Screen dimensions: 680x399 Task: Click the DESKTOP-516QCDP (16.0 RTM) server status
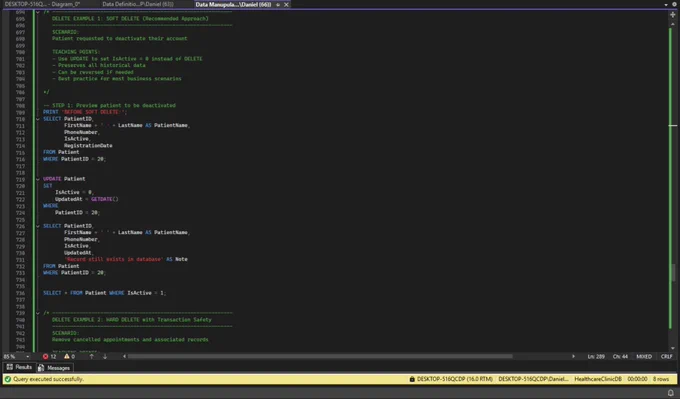tap(454, 379)
